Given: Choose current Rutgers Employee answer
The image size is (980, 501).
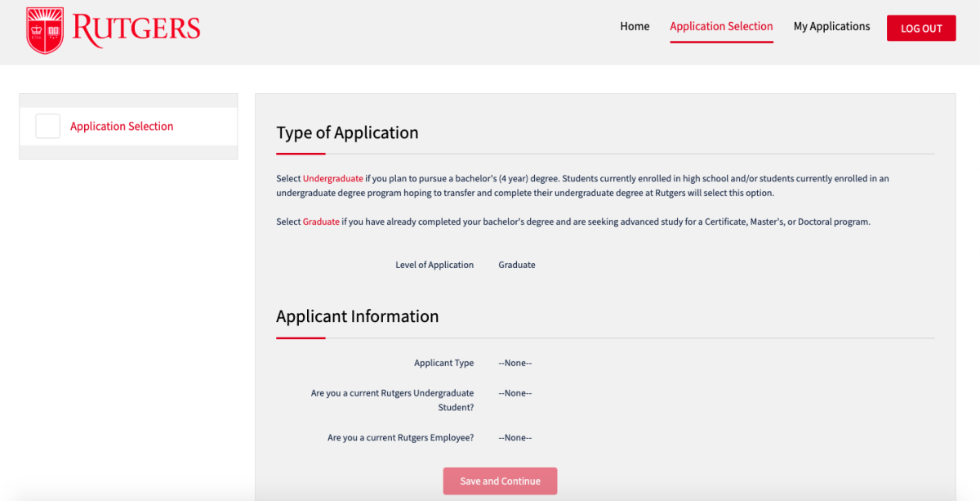Looking at the screenshot, I should click(x=515, y=438).
